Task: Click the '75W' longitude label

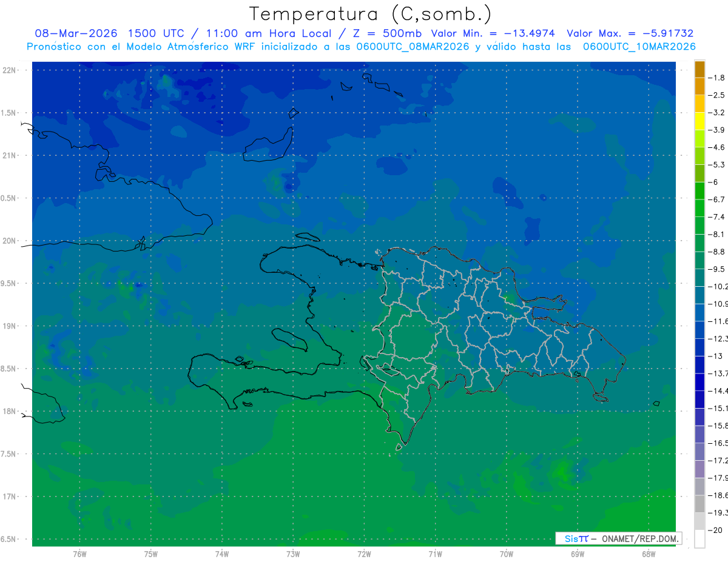Action: 151,554
